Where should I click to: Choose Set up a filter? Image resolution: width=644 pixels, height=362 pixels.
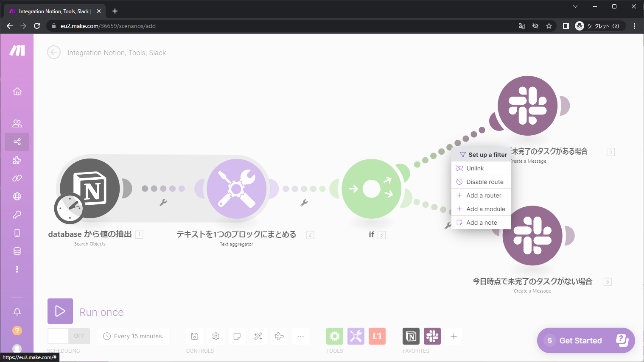(481, 155)
